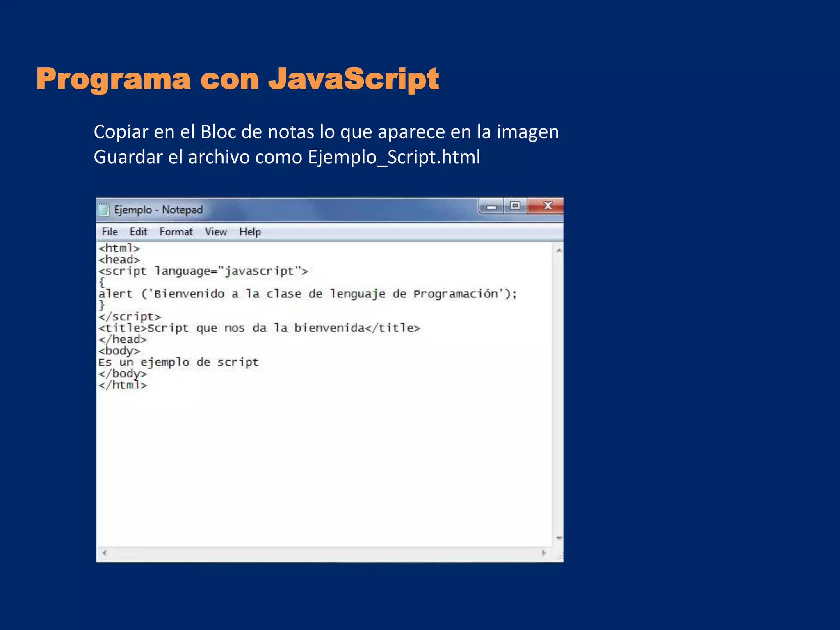Viewport: 840px width, 630px height.
Task: Open the Format menu in Notepad
Action: pos(176,232)
